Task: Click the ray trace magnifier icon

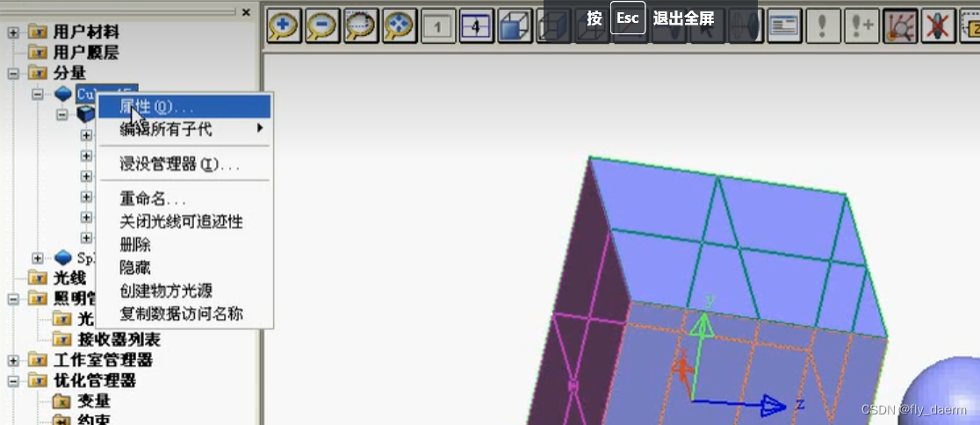Action: click(x=900, y=25)
